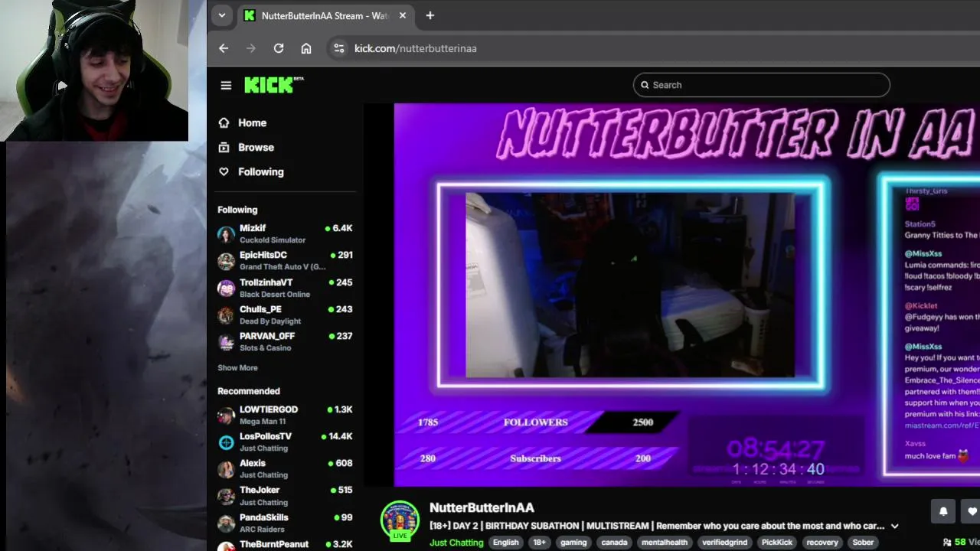
Task: Expand the stream title chevron
Action: (x=894, y=527)
